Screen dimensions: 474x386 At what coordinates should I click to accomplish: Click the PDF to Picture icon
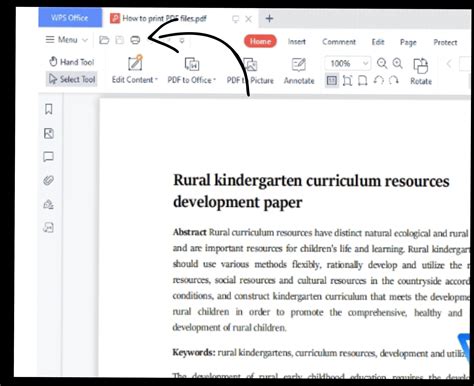[x=250, y=64]
